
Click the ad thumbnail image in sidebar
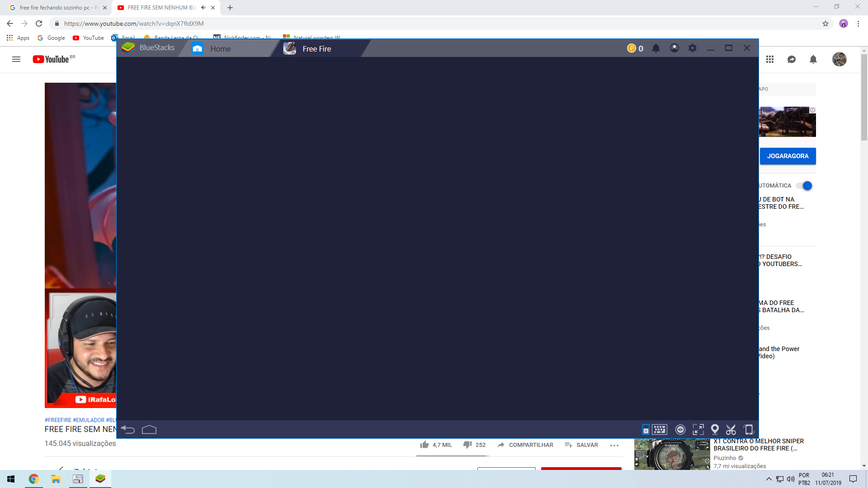pos(788,122)
